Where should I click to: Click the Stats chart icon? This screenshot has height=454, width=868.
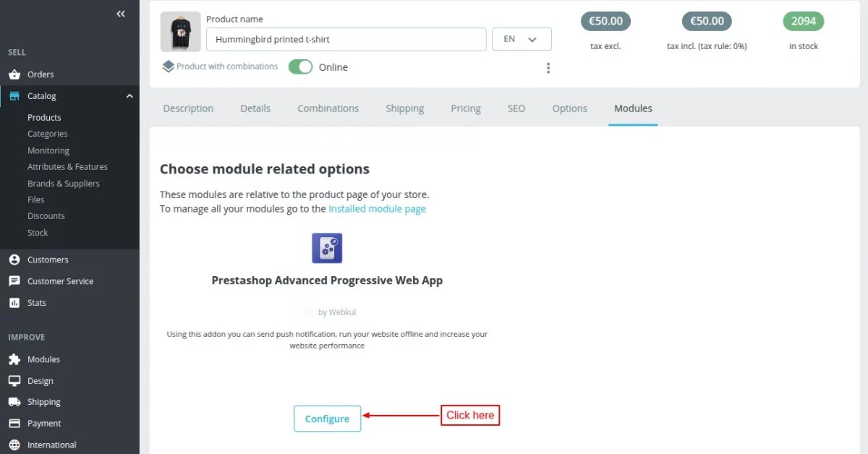[14, 303]
